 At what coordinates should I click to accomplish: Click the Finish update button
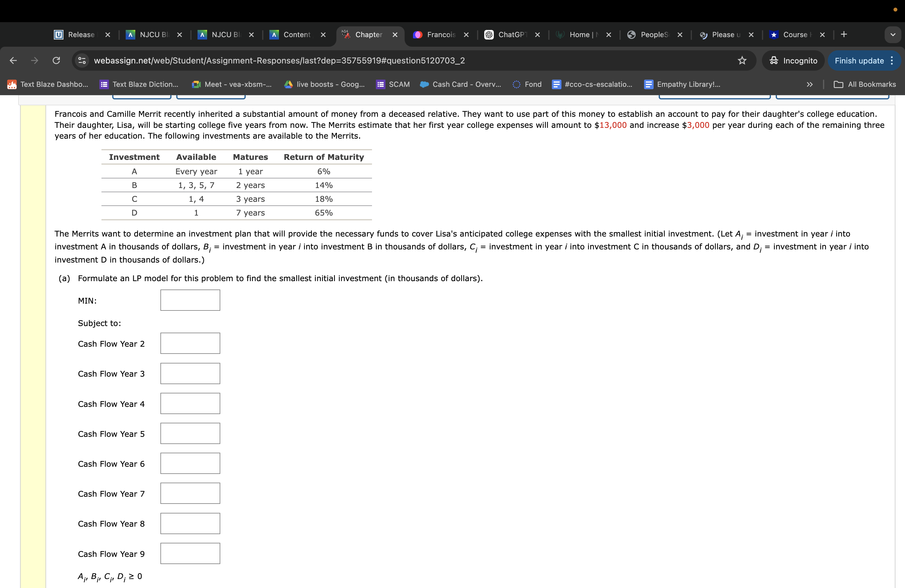(x=859, y=60)
